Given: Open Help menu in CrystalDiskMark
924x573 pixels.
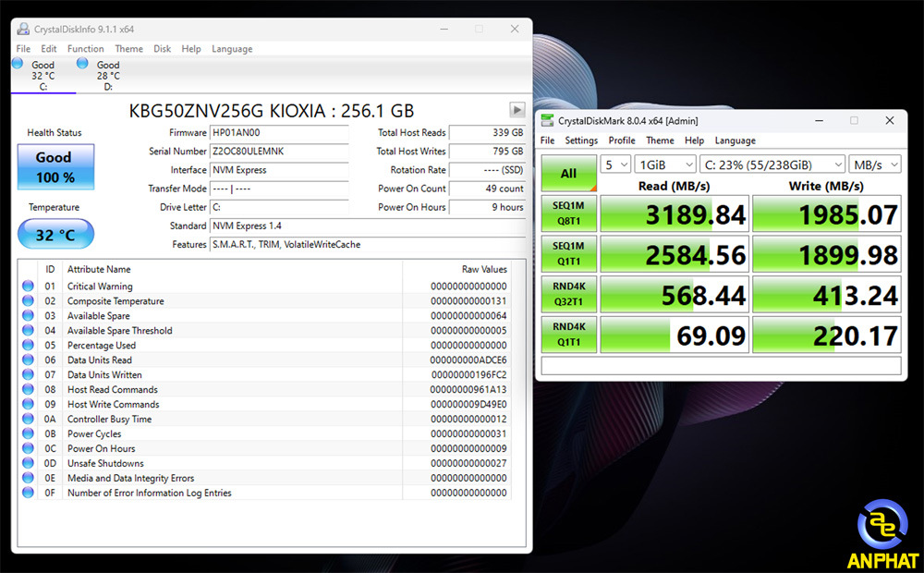Looking at the screenshot, I should 694,140.
